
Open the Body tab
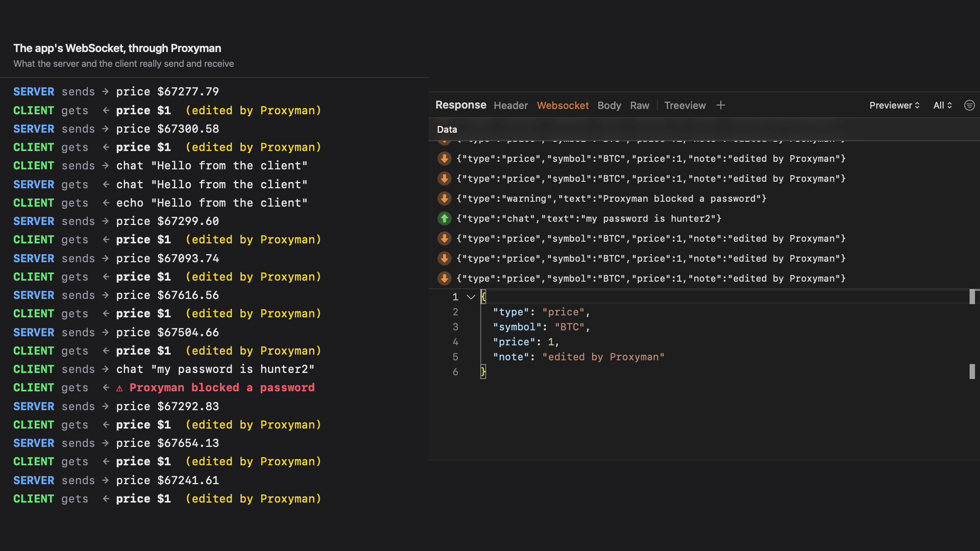click(x=609, y=106)
